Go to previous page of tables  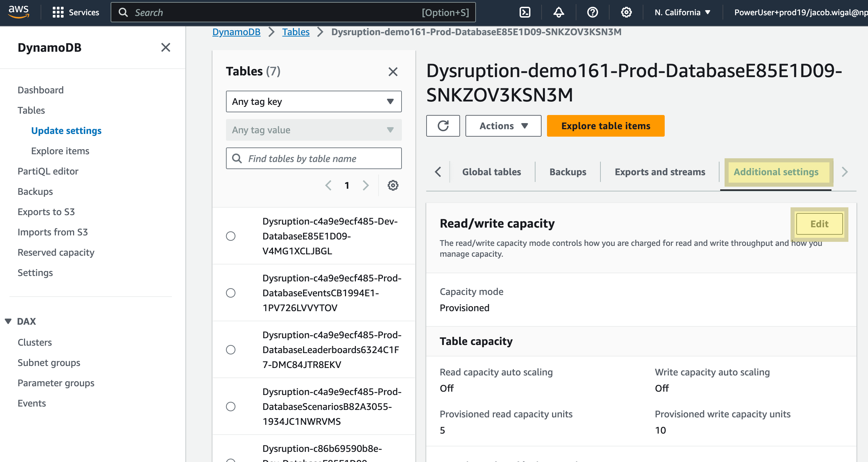[x=328, y=185]
